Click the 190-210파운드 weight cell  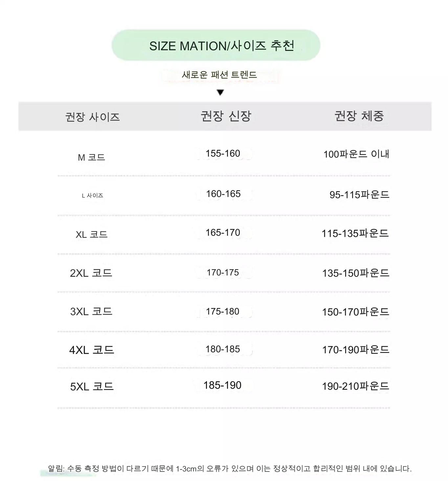[356, 386]
